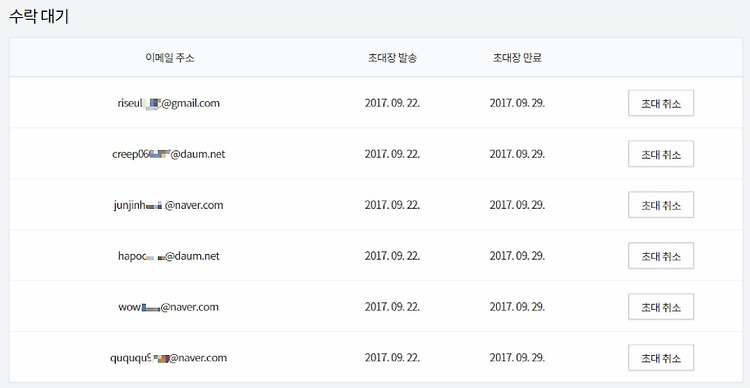Select the 이메일 주소 column header

(x=170, y=58)
